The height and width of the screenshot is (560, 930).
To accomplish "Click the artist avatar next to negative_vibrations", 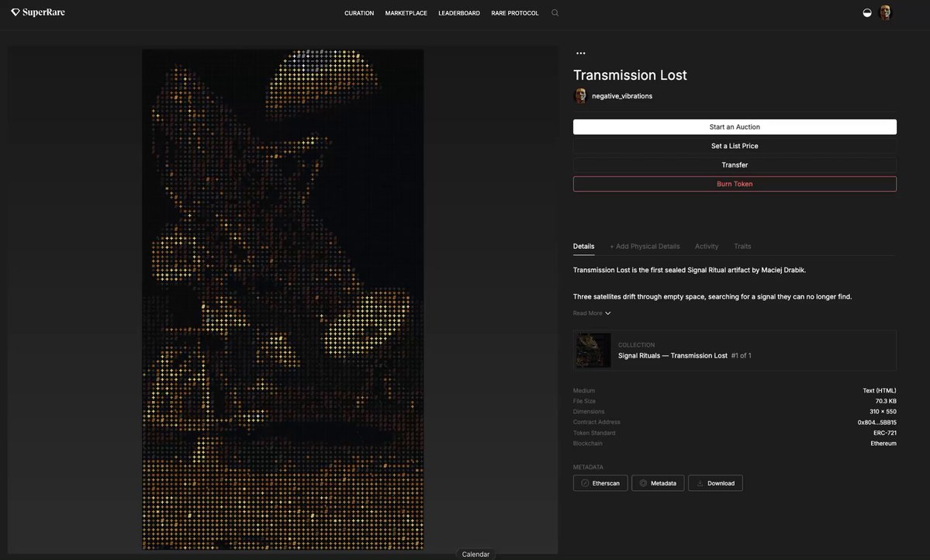I will tap(581, 95).
